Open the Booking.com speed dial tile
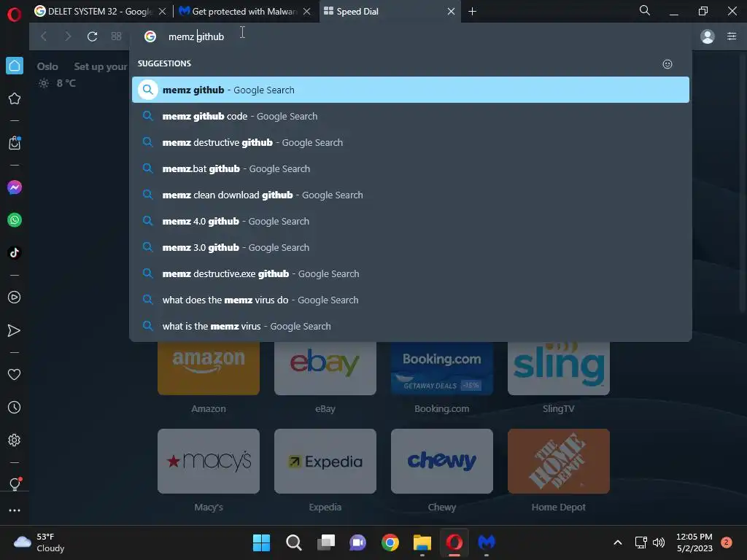The image size is (747, 560). [x=442, y=368]
